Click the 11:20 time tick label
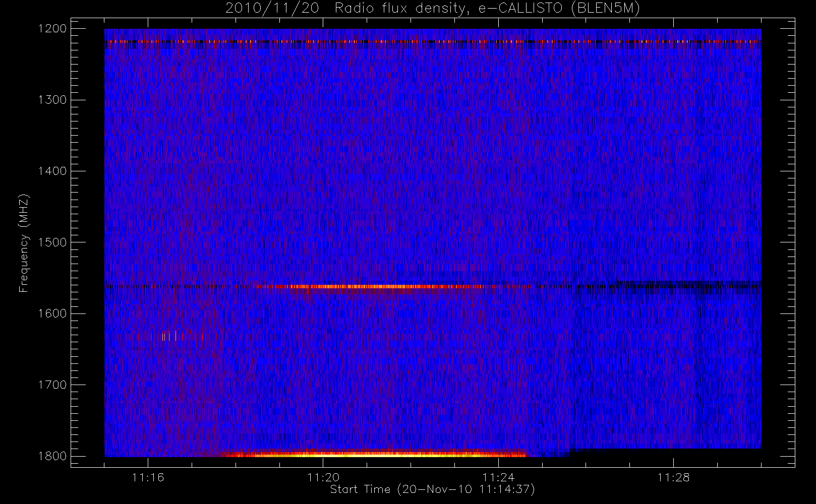 (323, 477)
